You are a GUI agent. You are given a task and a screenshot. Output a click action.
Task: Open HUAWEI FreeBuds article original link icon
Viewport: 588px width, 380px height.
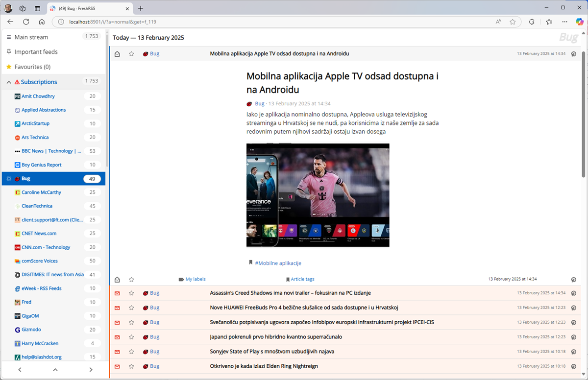tap(573, 308)
